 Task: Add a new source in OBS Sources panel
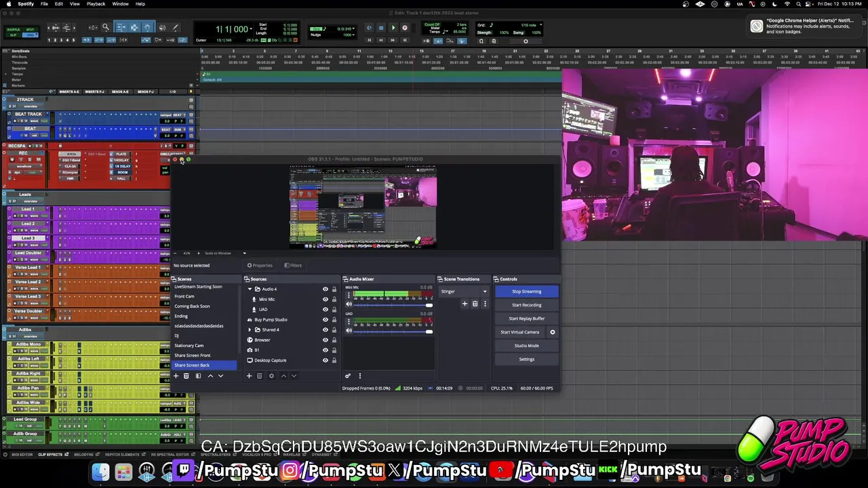249,375
